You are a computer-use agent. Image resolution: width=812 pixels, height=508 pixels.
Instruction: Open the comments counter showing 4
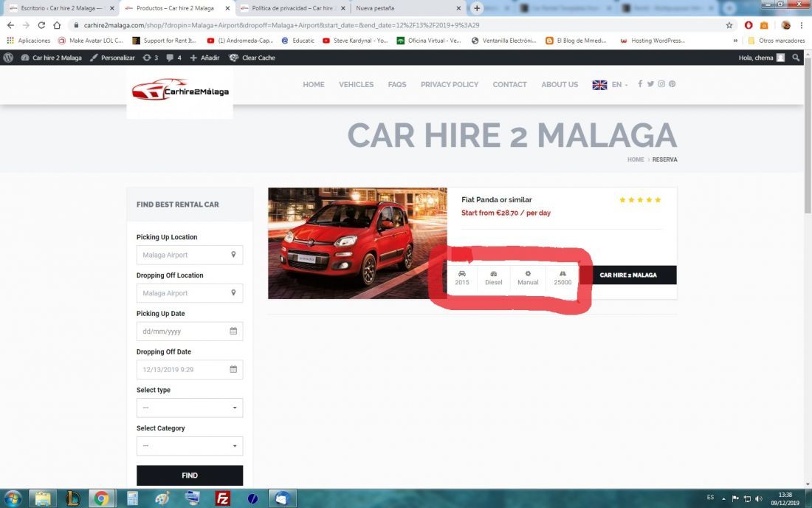(x=174, y=58)
